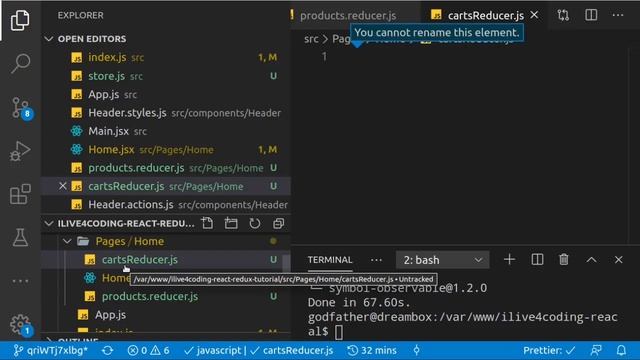The width and height of the screenshot is (640, 360).
Task: Open products.reducer.js in Open Editors list
Action: (166, 168)
